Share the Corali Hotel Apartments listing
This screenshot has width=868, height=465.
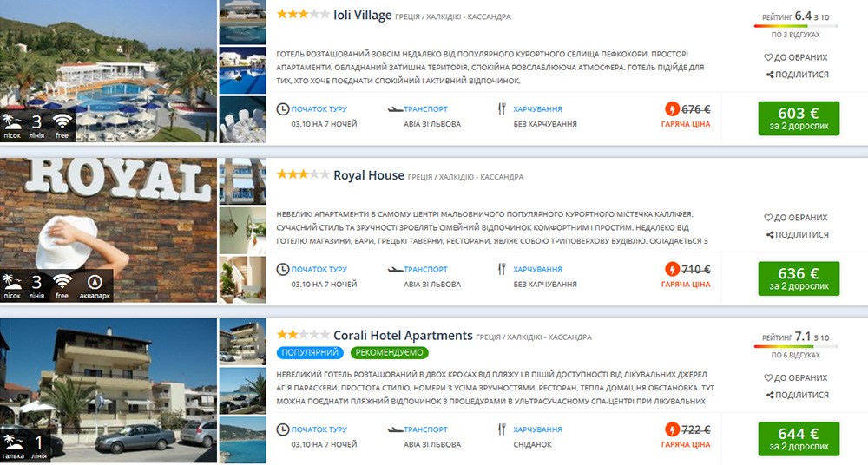(797, 395)
